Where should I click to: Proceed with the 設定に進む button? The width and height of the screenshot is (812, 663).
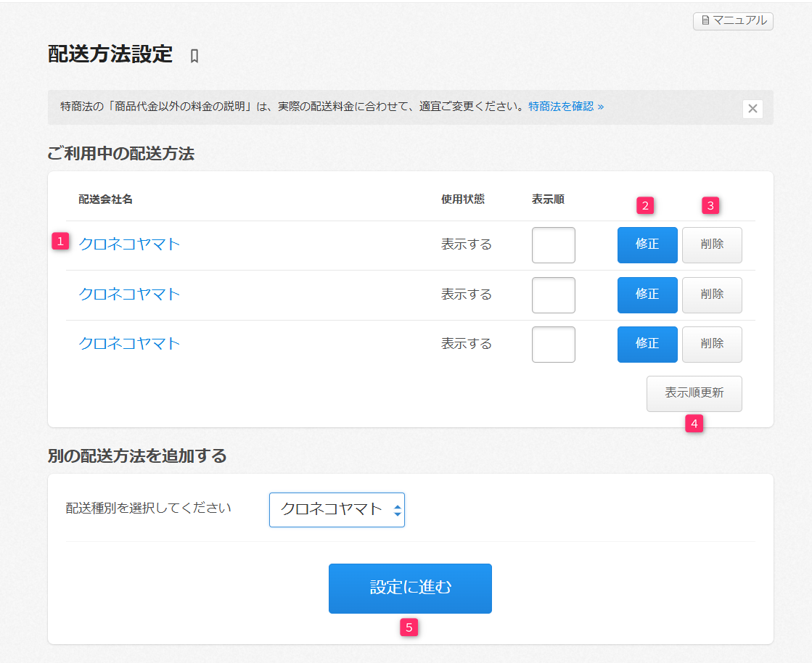(410, 588)
